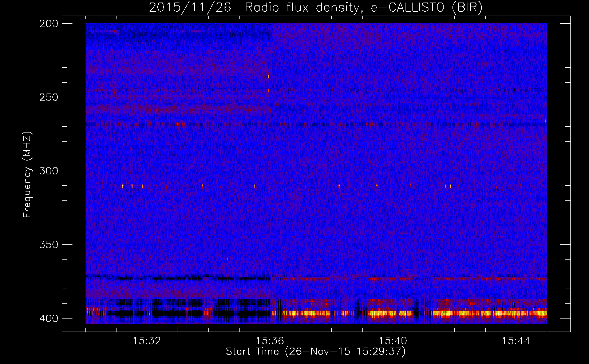Click the plot title '2015/11/26 Radio flux density, e-CALLISTO (BIR)'

[x=316, y=8]
